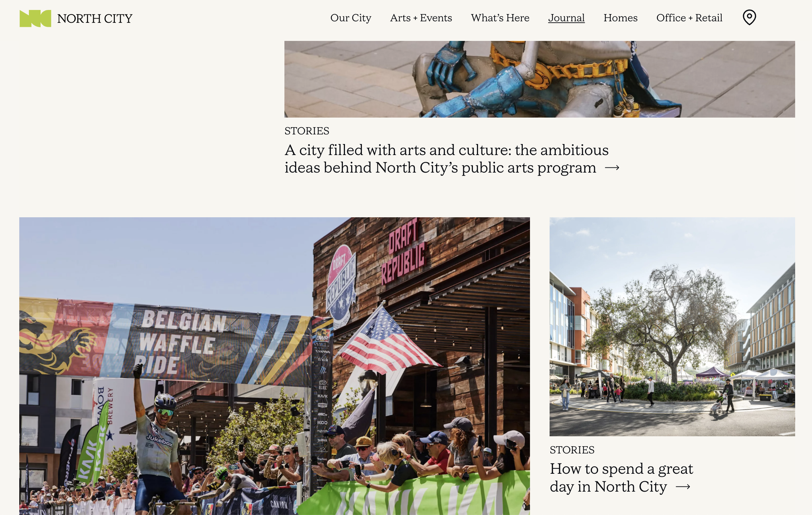Open the What's Here nav link
This screenshot has width=812, height=515.
pyautogui.click(x=500, y=18)
